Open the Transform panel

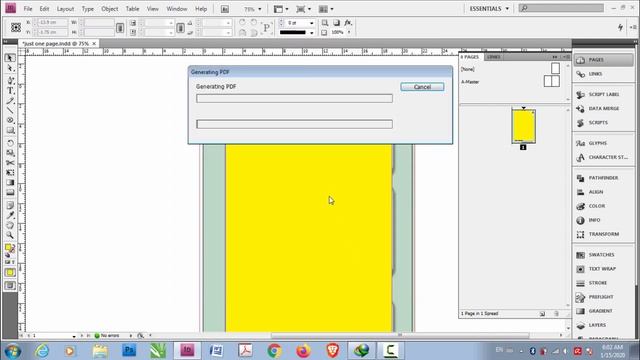[x=604, y=234]
